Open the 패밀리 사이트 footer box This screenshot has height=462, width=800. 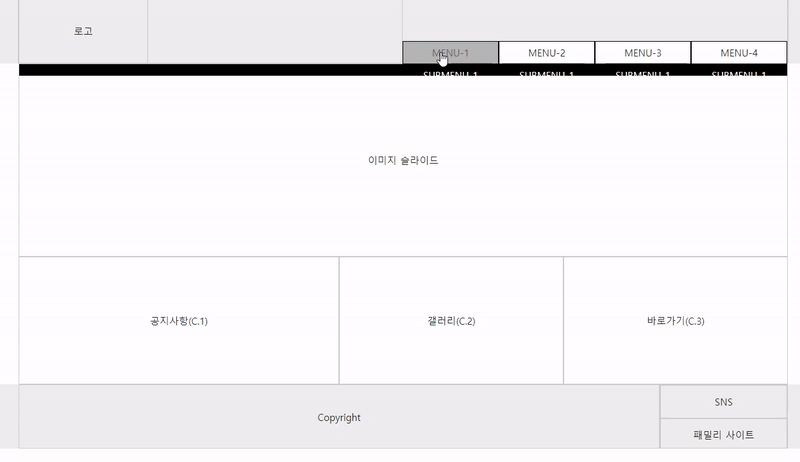click(x=723, y=434)
